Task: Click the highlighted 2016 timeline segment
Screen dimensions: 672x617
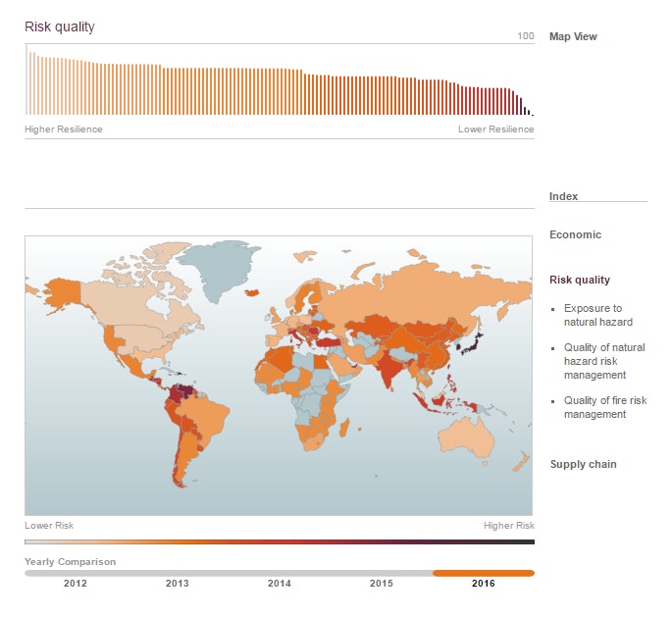Action: (x=484, y=573)
